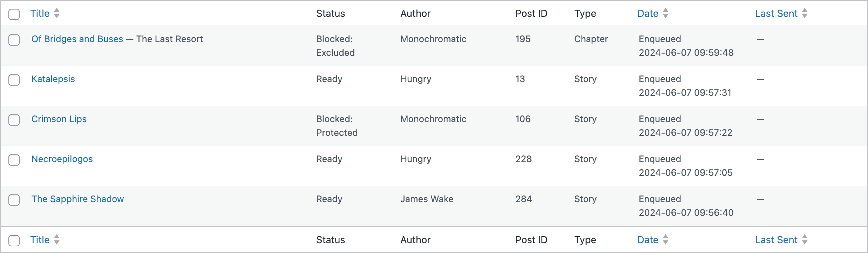Tick the checkbox for Necroepilogos
This screenshot has height=253, width=868.
[x=14, y=160]
